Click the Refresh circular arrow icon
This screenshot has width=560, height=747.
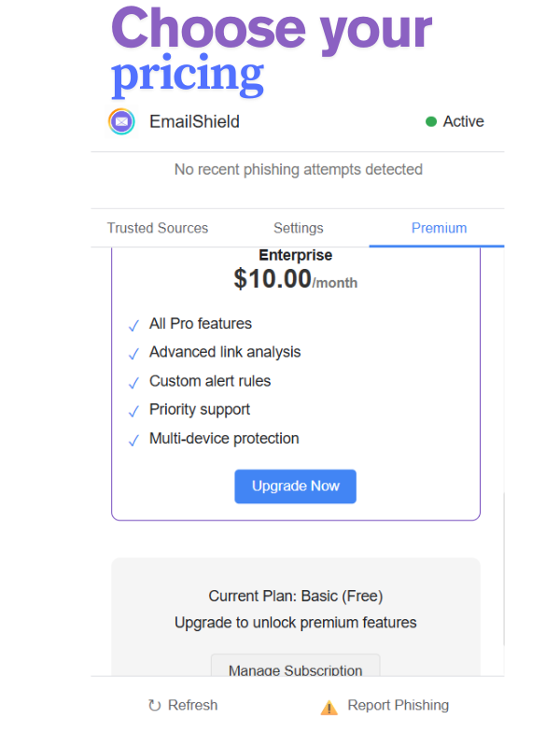154,705
